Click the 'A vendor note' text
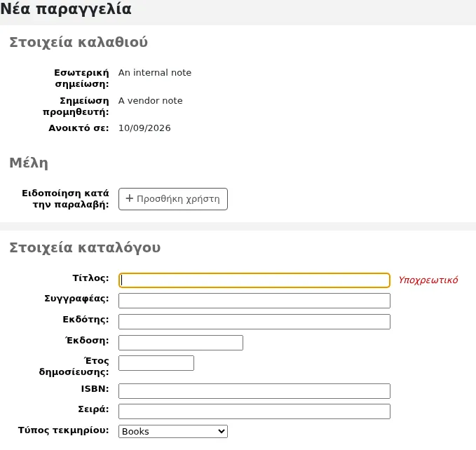 click(151, 101)
